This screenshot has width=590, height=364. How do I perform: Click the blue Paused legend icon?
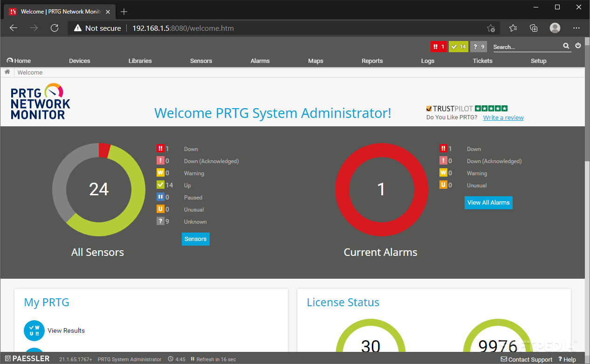[160, 197]
